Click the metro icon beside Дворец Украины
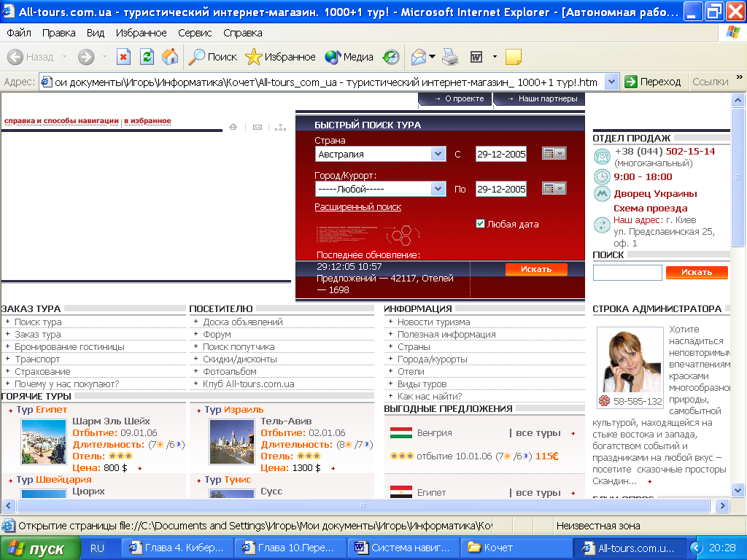This screenshot has width=747, height=560. pos(602,194)
